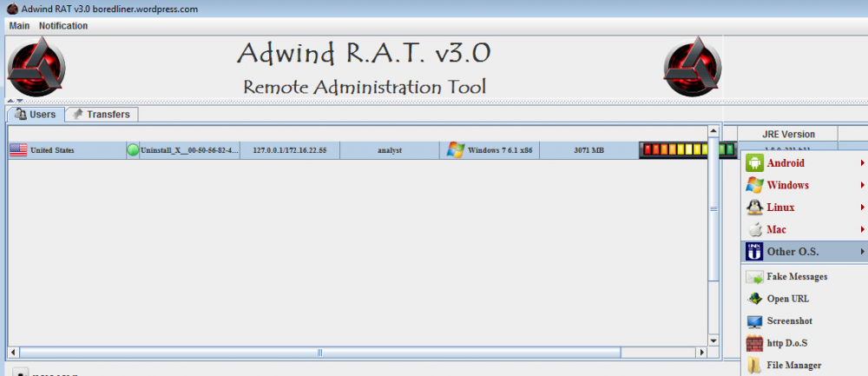This screenshot has width=868, height=376.
Task: Select the Windows 7 6.1 x86 cell
Action: pos(490,150)
